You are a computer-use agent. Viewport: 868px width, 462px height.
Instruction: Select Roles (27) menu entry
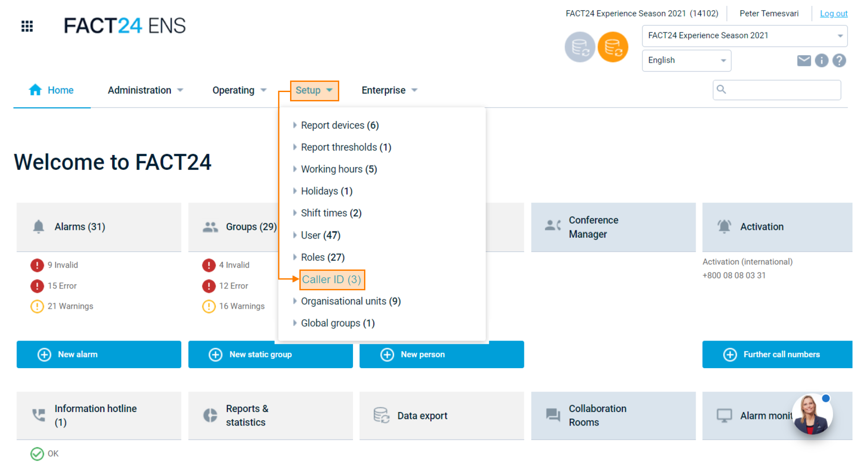pyautogui.click(x=322, y=257)
